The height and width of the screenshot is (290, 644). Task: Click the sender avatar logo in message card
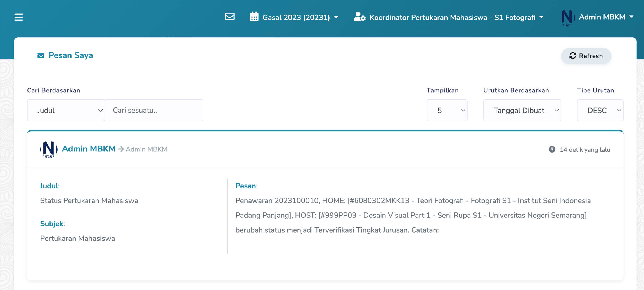(49, 149)
